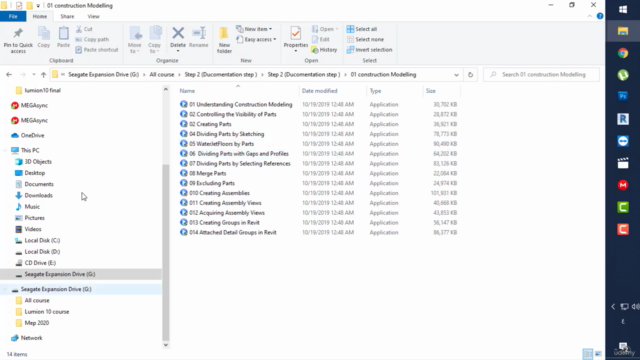The image size is (640, 360).
Task: Click Copy path in ribbon
Action: (92, 40)
